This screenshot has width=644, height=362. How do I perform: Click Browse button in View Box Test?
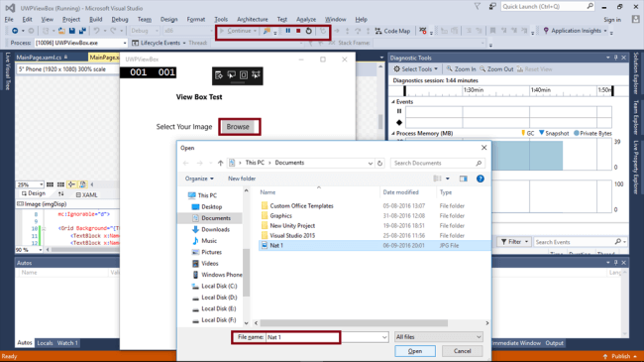coord(238,127)
